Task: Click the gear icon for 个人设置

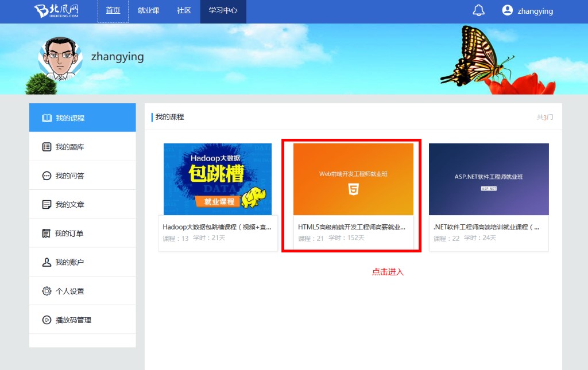Action: tap(47, 291)
